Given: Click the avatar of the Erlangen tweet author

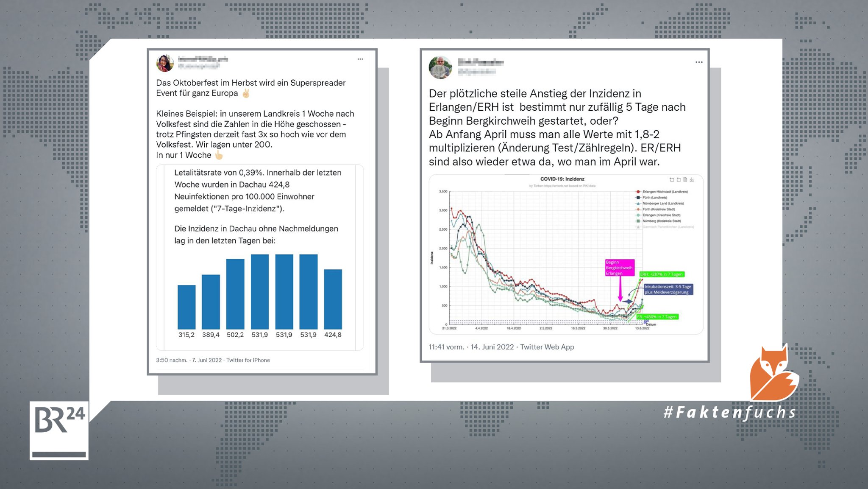Looking at the screenshot, I should point(440,67).
